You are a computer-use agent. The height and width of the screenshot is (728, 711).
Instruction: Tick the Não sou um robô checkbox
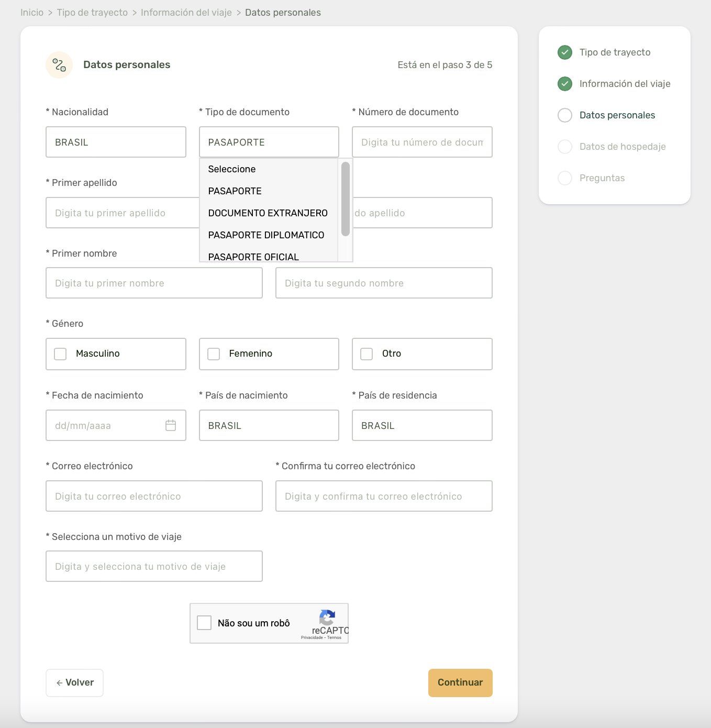click(x=204, y=623)
